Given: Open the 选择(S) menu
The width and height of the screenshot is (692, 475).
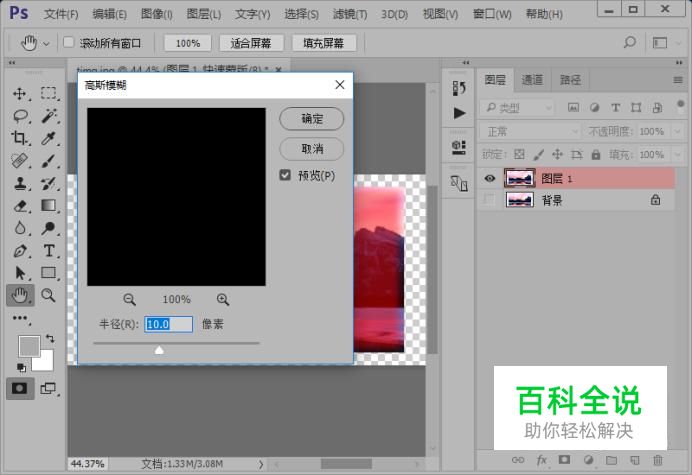Looking at the screenshot, I should [x=301, y=14].
